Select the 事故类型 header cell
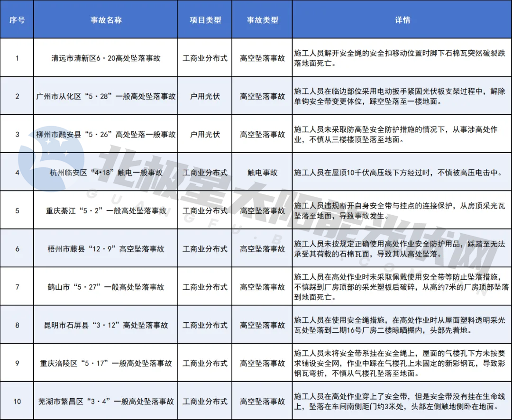The image size is (512, 420). coord(262,20)
